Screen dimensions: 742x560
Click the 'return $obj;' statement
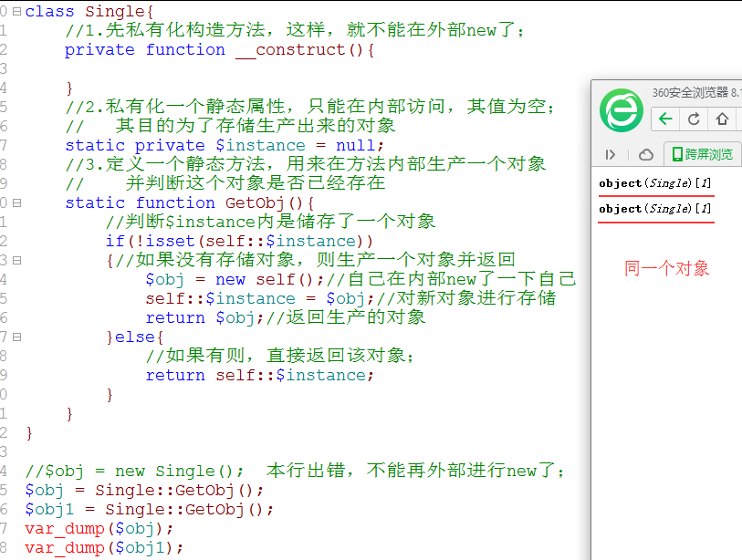pos(204,317)
